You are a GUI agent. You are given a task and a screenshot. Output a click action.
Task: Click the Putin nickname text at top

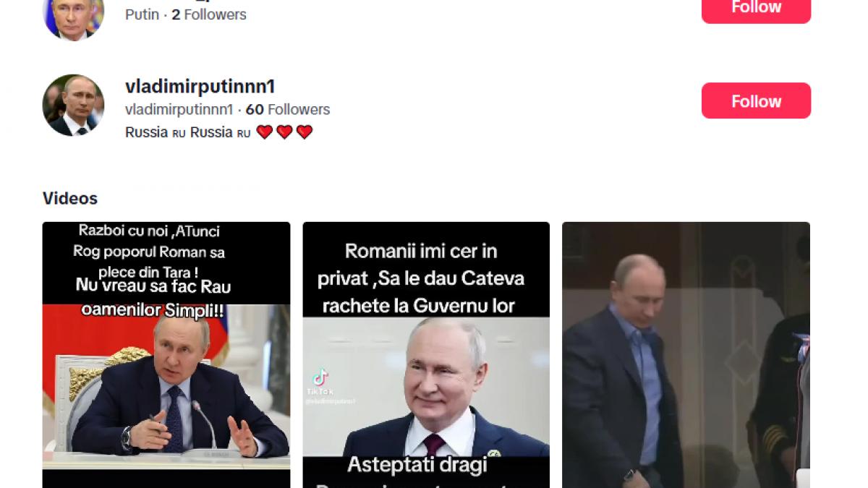click(x=142, y=14)
